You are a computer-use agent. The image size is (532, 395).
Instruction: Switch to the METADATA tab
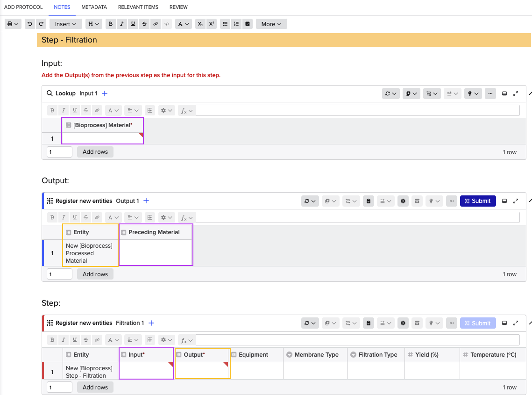click(94, 7)
